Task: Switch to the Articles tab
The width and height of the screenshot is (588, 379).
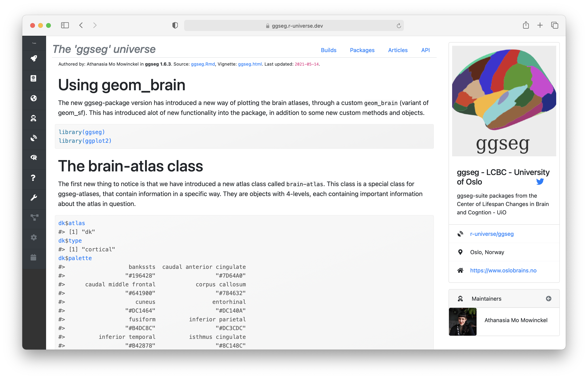Action: click(x=397, y=50)
